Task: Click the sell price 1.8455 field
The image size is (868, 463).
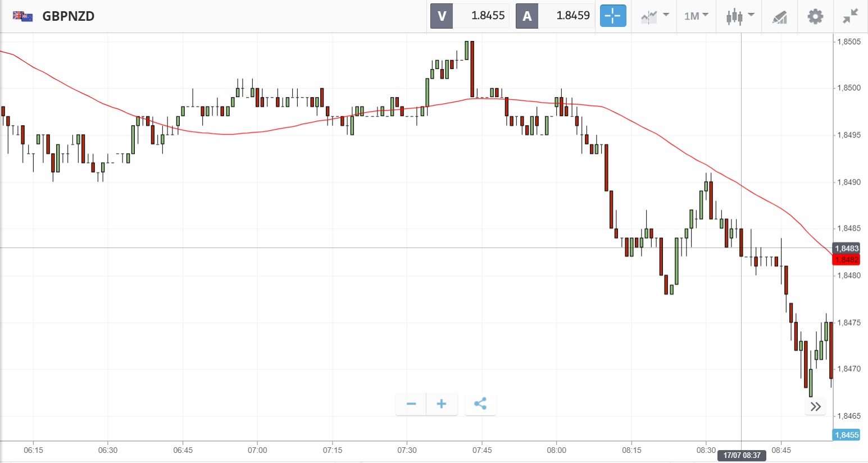Action: tap(488, 16)
